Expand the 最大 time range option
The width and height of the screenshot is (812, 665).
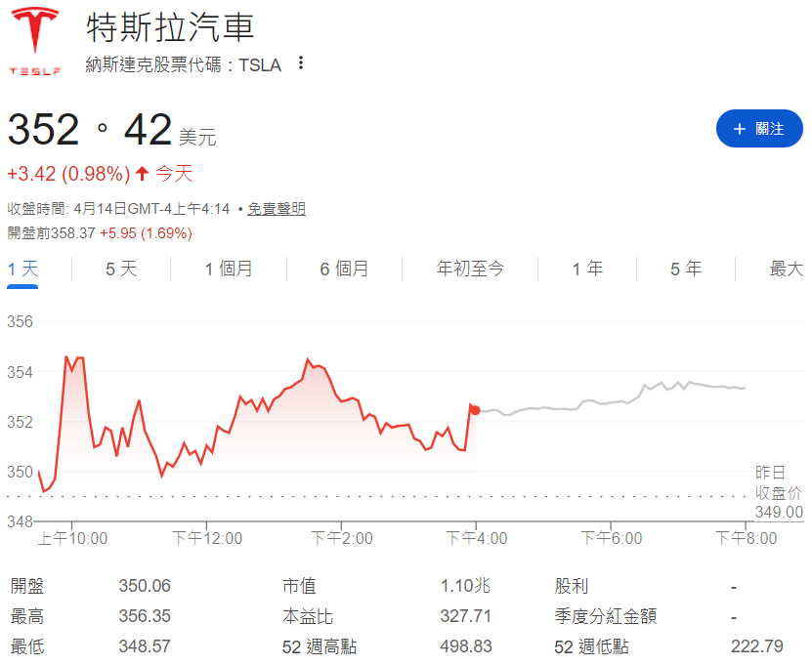pos(787,269)
